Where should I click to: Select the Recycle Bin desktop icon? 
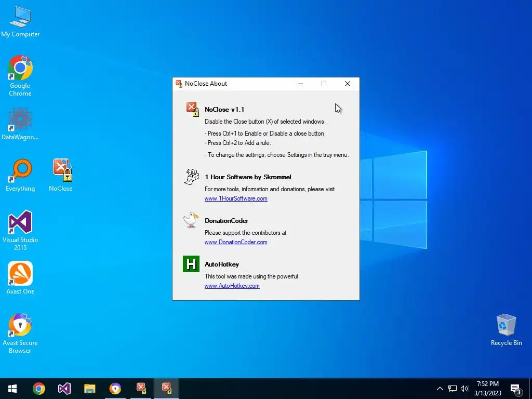coord(506,330)
